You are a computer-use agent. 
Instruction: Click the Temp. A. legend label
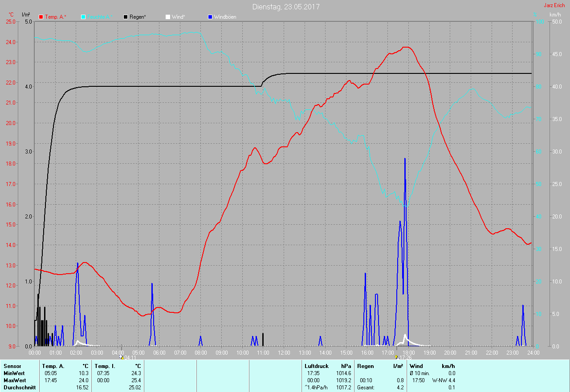point(56,17)
